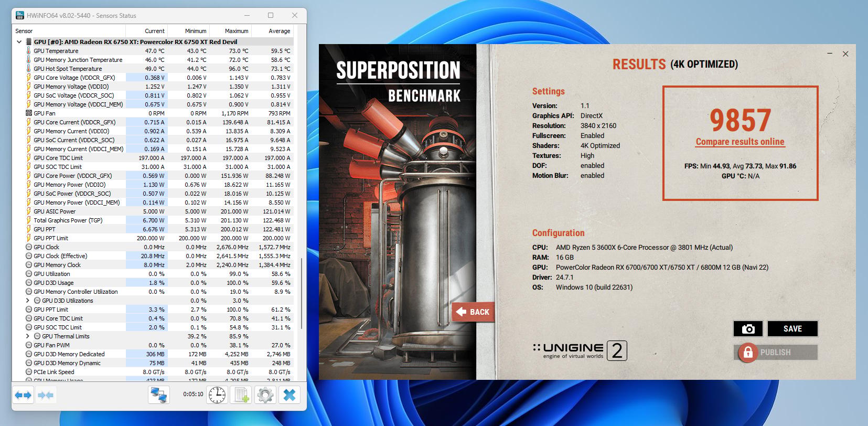The height and width of the screenshot is (426, 868).
Task: Click the AMD Ryzen 5 3600X CPU text
Action: click(645, 248)
